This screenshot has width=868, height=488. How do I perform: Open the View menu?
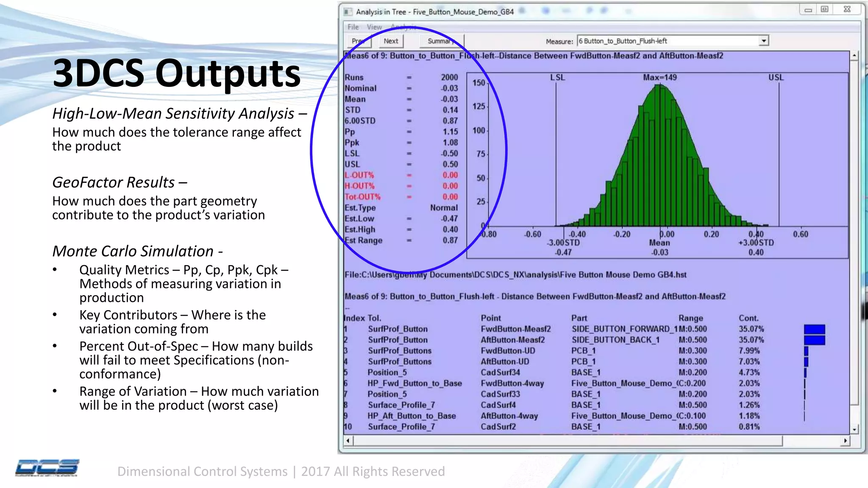(374, 27)
